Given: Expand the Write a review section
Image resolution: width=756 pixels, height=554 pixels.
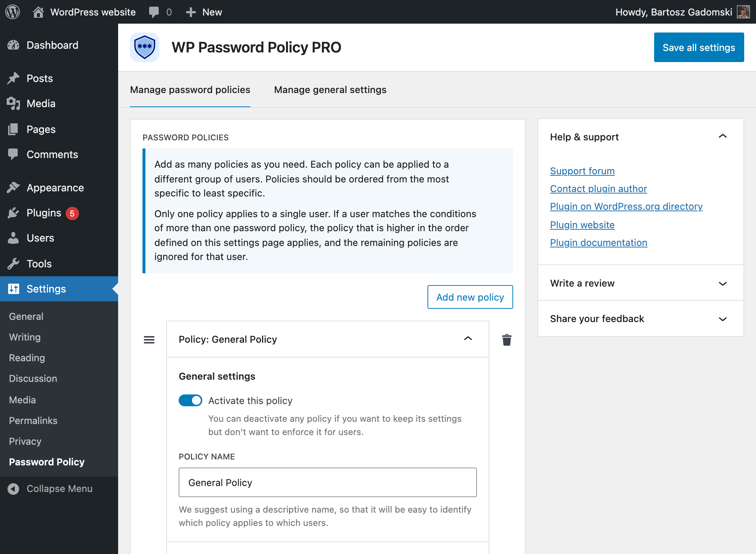Looking at the screenshot, I should click(x=723, y=283).
